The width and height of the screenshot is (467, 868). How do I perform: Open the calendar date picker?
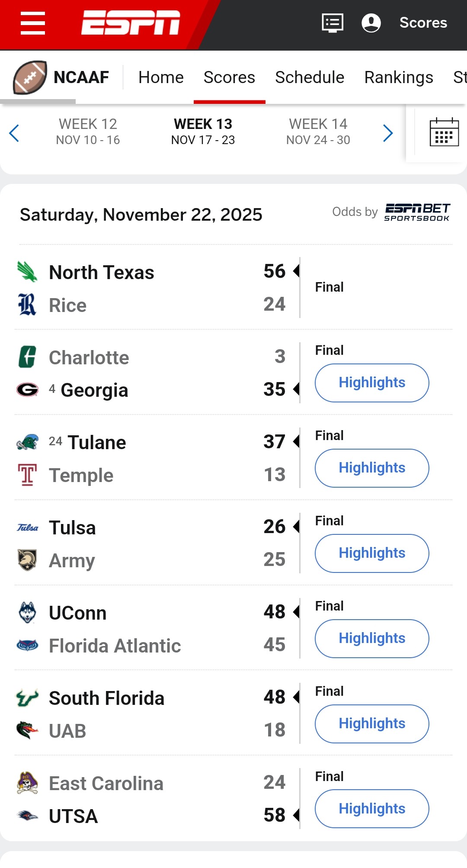click(444, 132)
